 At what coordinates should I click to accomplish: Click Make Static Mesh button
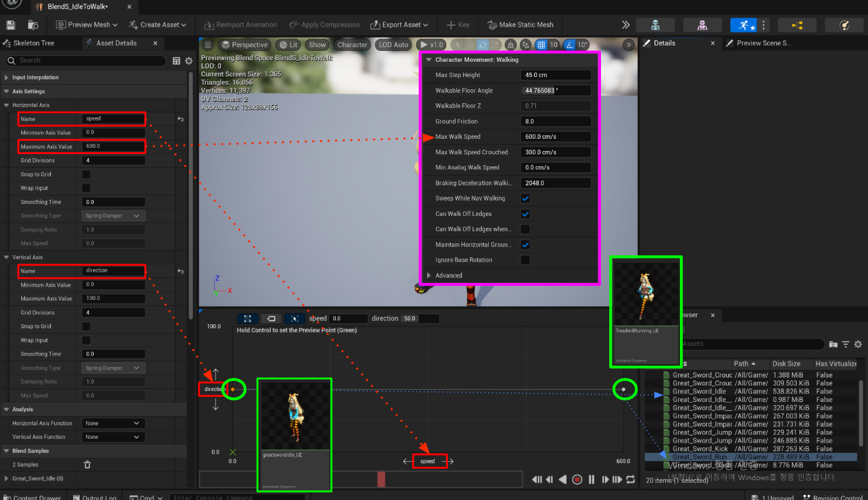[520, 25]
